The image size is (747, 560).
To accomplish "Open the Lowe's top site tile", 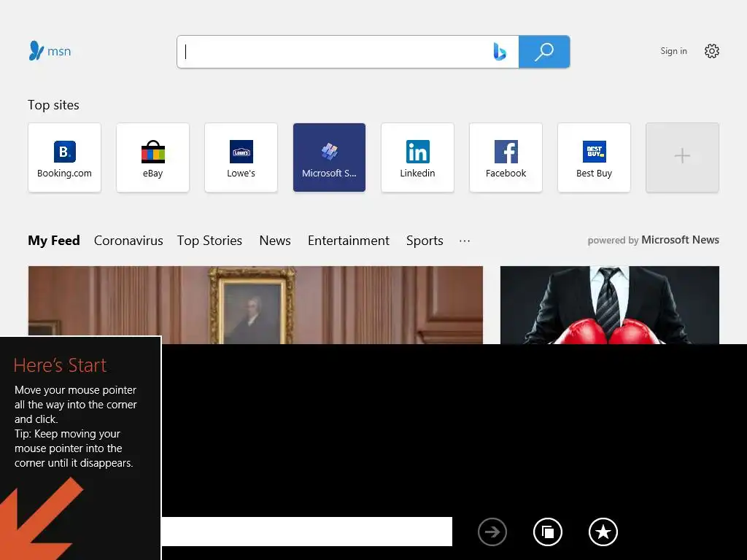I will (x=241, y=157).
